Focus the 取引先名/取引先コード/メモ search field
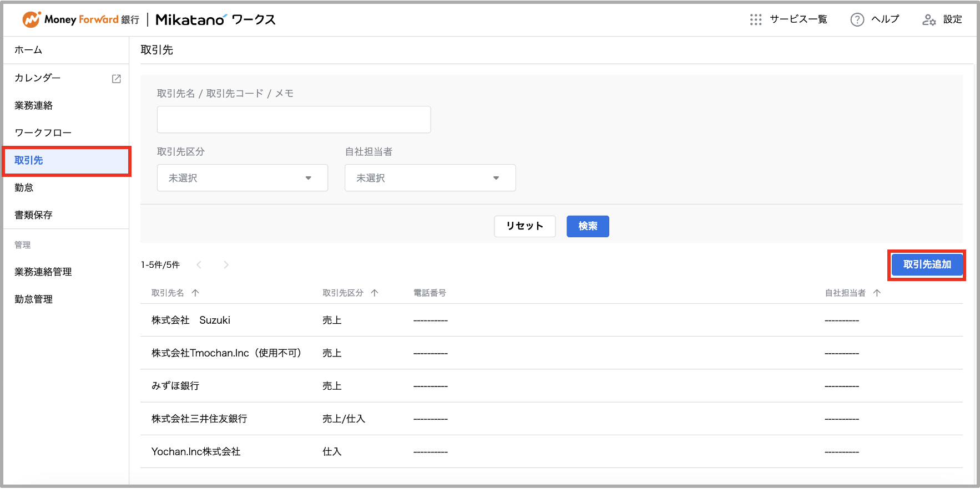 click(x=294, y=120)
